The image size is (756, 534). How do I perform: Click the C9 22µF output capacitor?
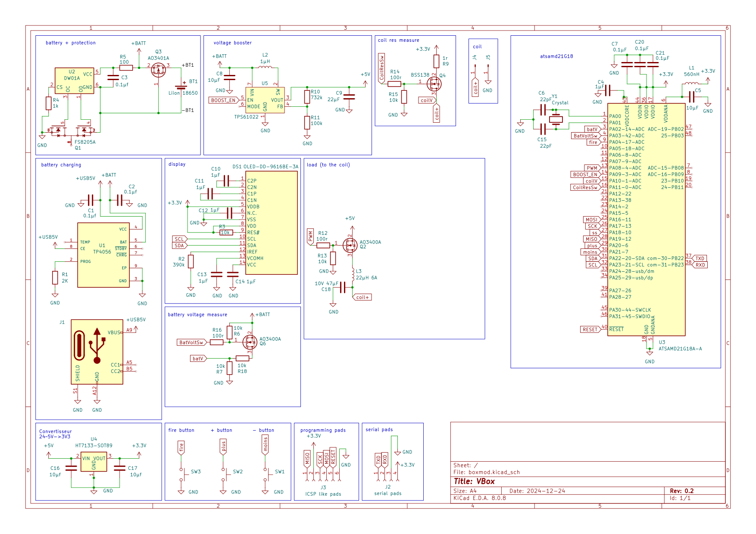tap(349, 96)
